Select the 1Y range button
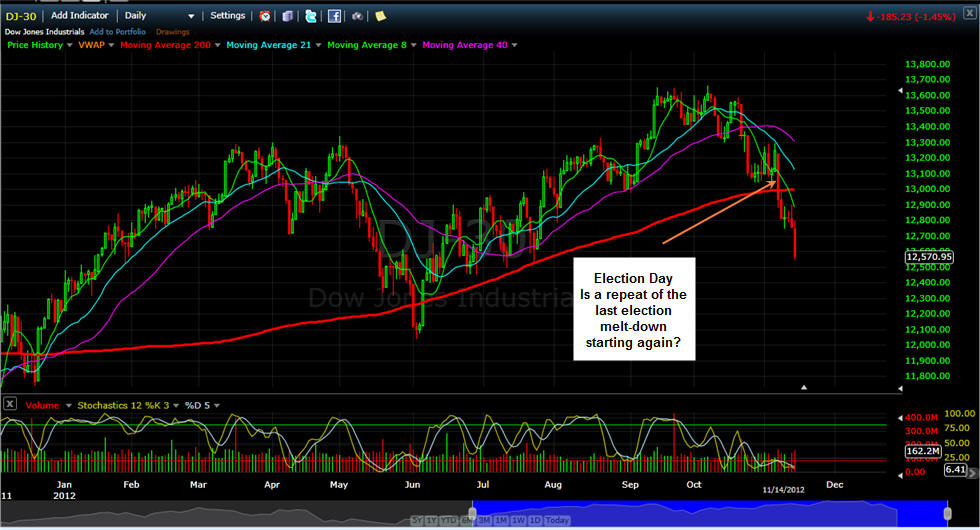 click(x=431, y=520)
